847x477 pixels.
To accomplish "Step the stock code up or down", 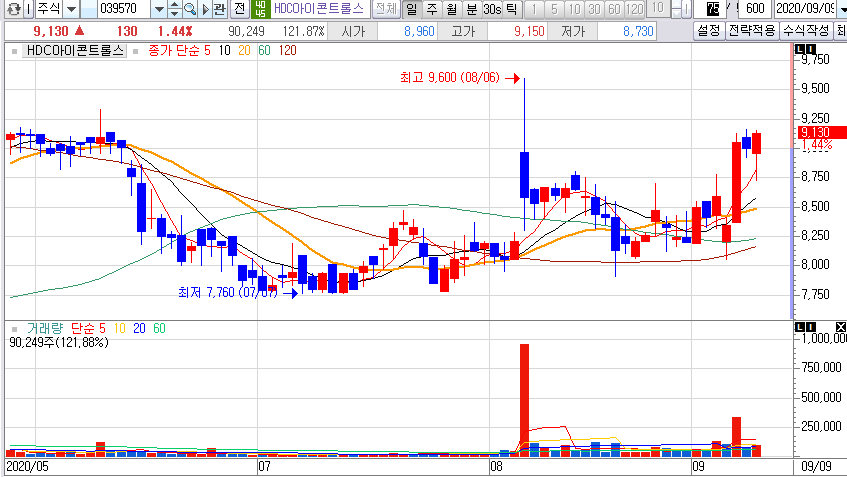I will [174, 9].
